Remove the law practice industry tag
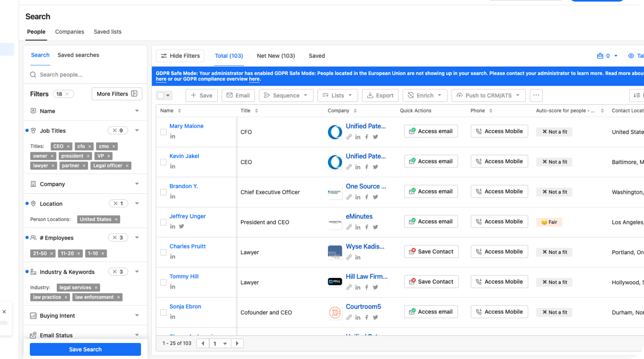Screen dimensions: 644x359 (x=66, y=297)
